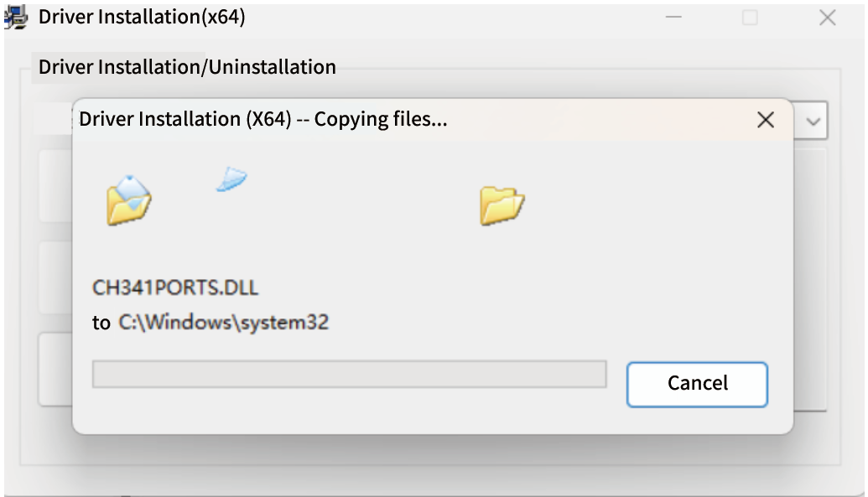Click the topmost hidden button behind dialog
868x497 pixels.
pos(55,187)
